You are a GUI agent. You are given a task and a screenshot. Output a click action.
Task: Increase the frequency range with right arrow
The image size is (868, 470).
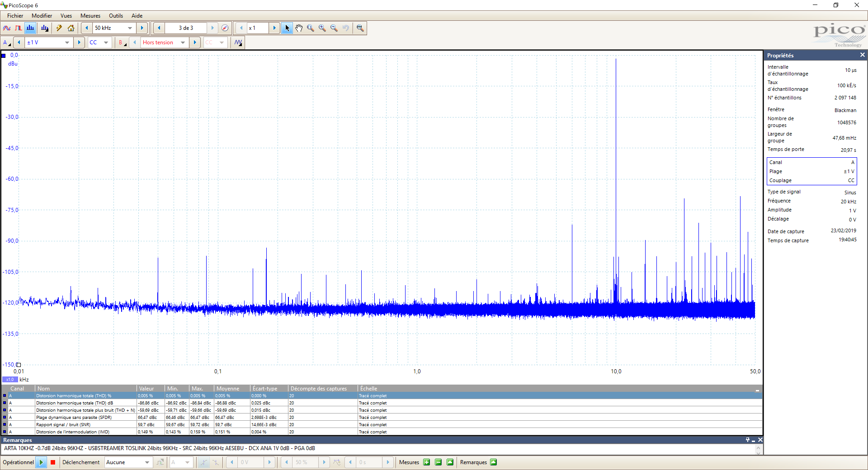tap(142, 28)
